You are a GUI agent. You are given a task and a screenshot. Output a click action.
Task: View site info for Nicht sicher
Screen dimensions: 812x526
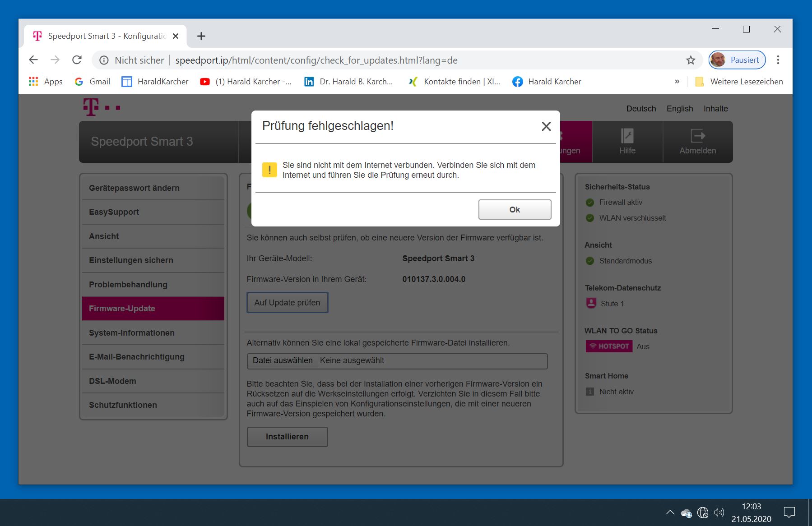104,60
